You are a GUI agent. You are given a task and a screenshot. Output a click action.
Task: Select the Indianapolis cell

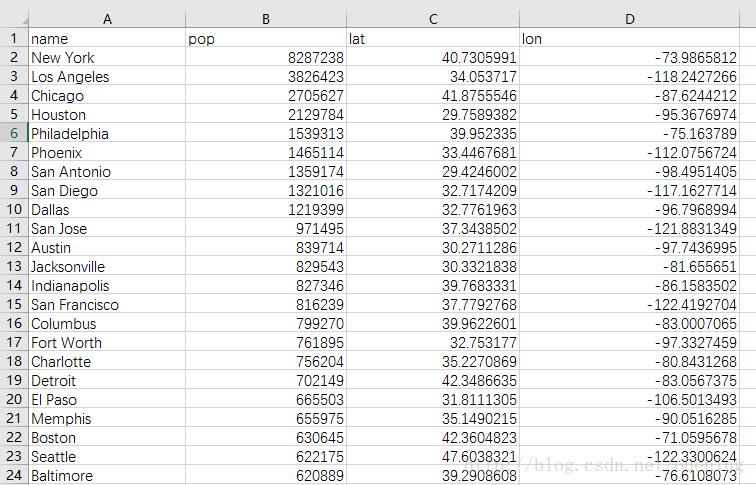click(x=107, y=285)
